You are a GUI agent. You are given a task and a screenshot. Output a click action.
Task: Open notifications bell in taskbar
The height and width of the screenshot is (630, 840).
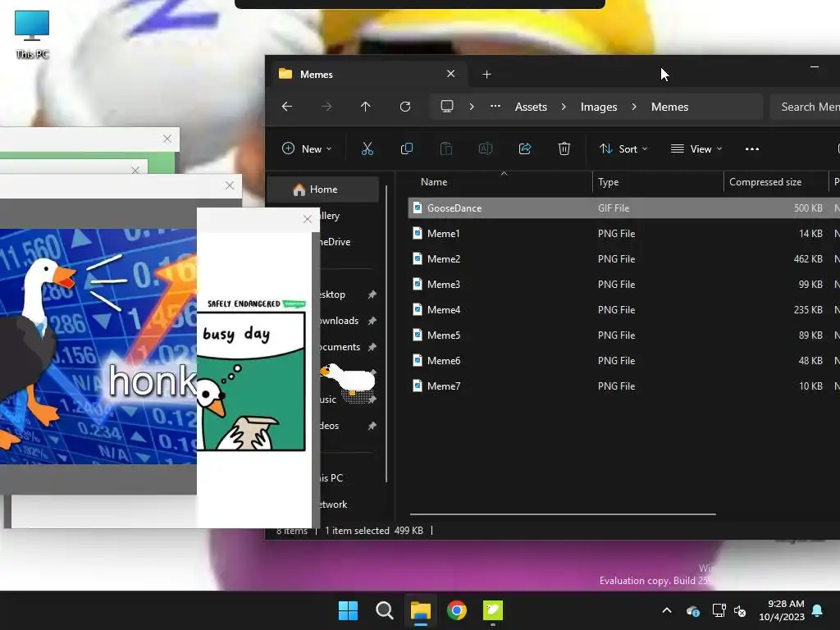818,610
